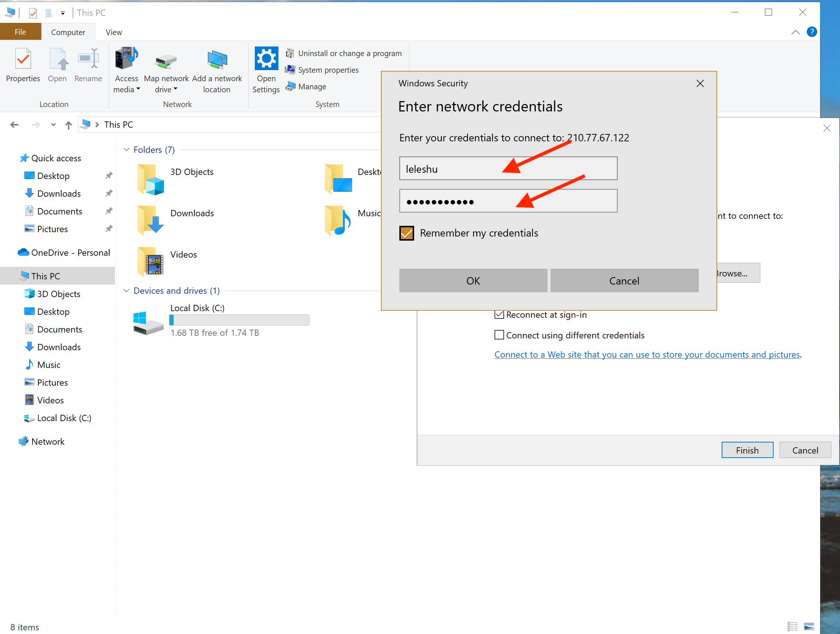840x634 pixels.
Task: Select OneDrive - Personal in sidebar
Action: pyautogui.click(x=64, y=253)
